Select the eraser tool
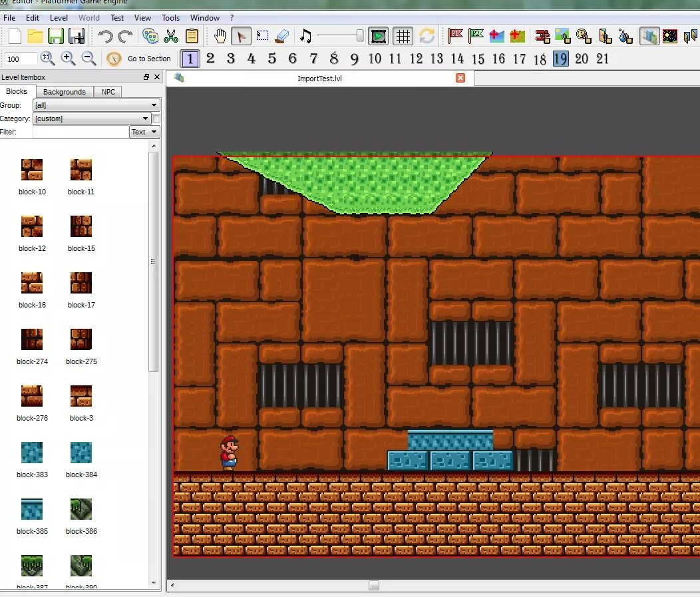Image resolution: width=700 pixels, height=597 pixels. pyautogui.click(x=282, y=36)
